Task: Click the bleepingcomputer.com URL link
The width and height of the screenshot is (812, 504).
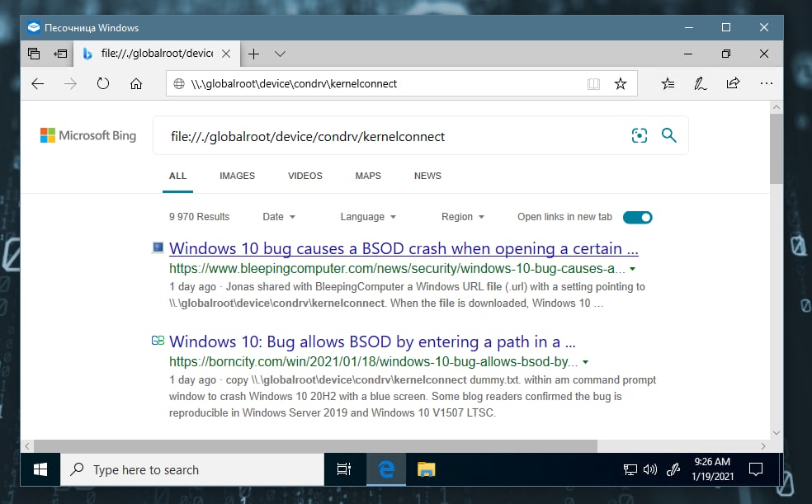Action: tap(397, 269)
